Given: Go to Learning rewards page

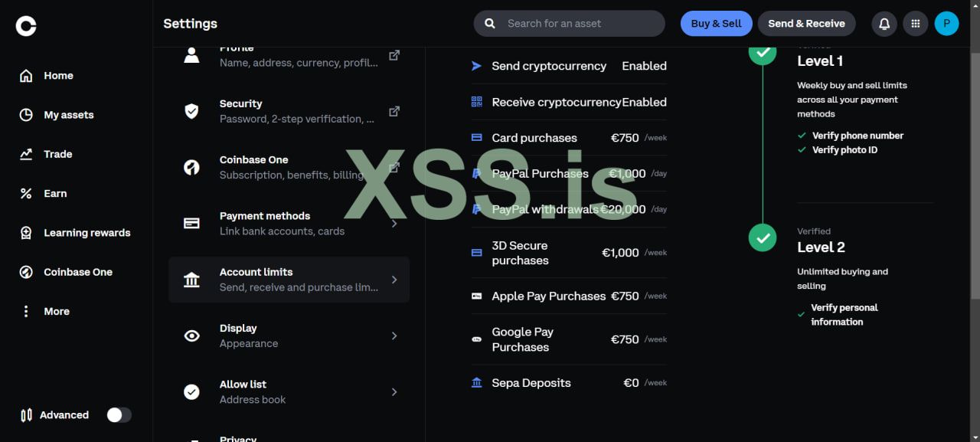Looking at the screenshot, I should [x=87, y=233].
